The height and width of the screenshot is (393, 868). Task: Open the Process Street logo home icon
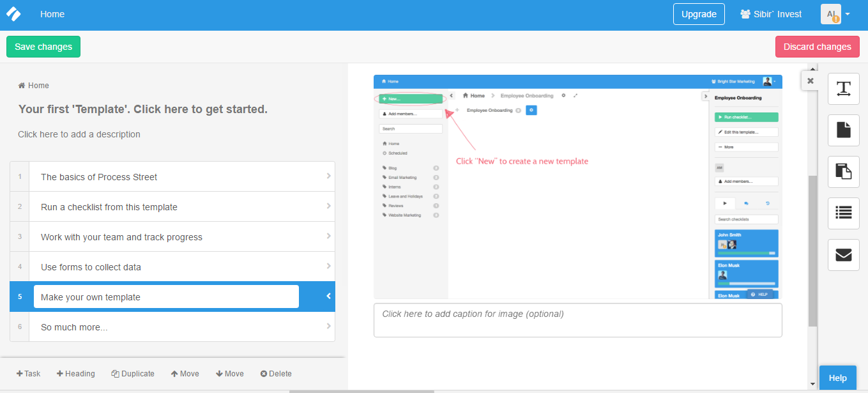pyautogui.click(x=13, y=14)
